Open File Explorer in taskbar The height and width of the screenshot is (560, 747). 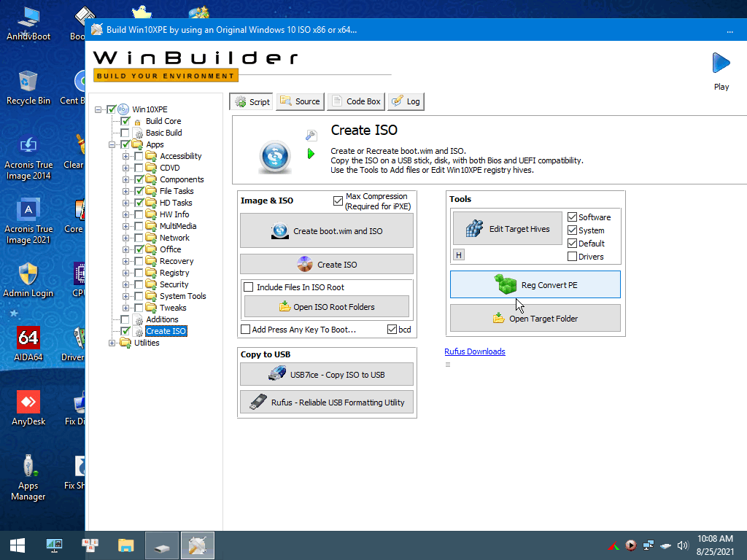(x=125, y=545)
